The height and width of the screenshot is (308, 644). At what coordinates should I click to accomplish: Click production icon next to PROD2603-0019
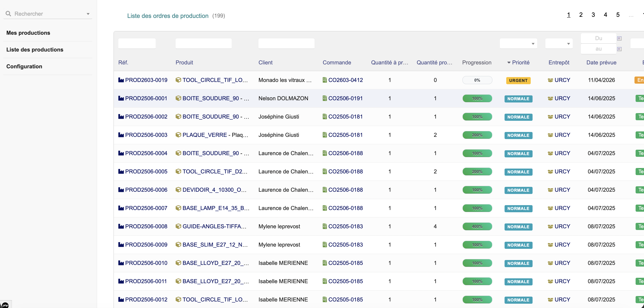(x=121, y=80)
